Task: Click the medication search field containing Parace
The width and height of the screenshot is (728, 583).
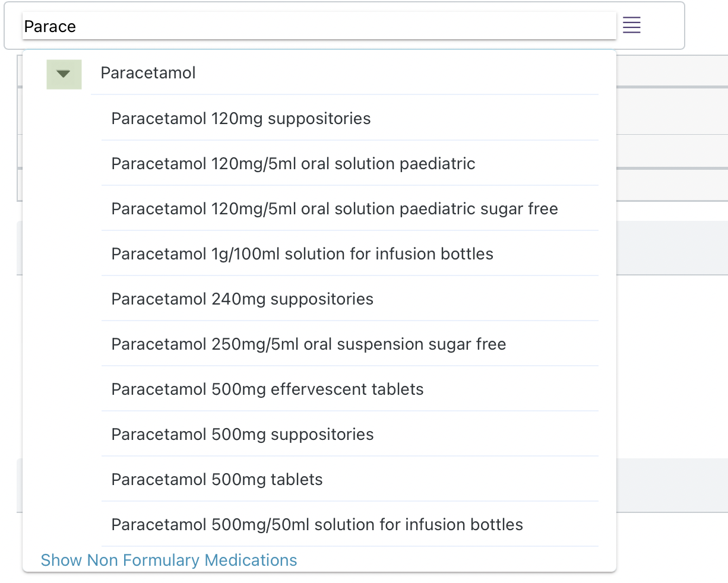Action: [318, 27]
